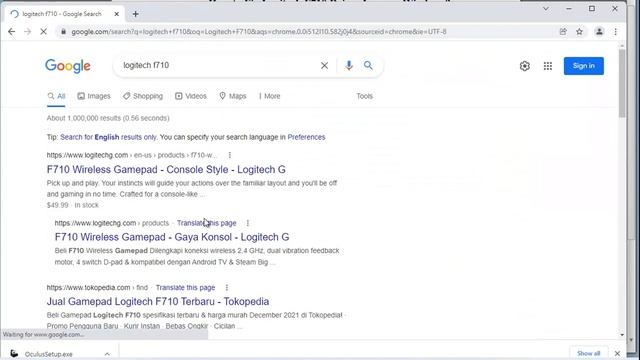The width and height of the screenshot is (640, 360).
Task: Translate the logitechg.com products page
Action: click(x=207, y=223)
